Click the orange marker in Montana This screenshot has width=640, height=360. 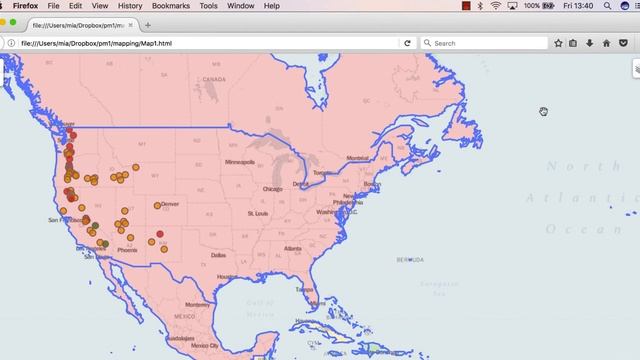coord(136,167)
